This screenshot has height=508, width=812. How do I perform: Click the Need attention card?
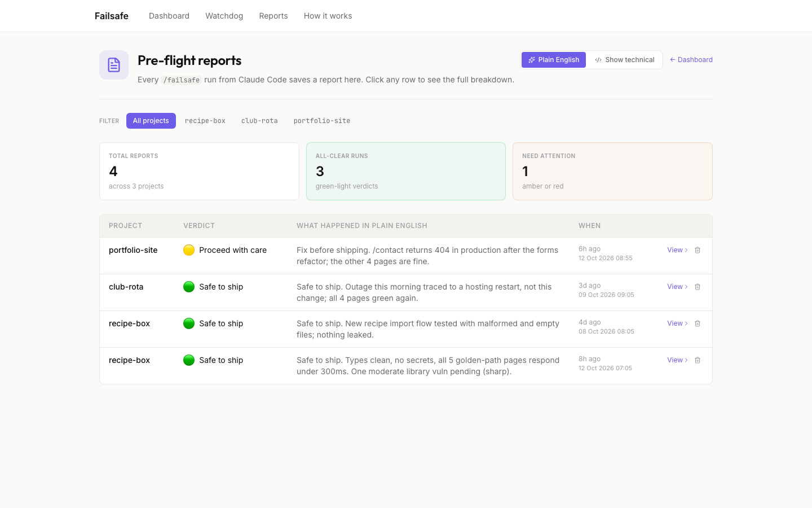tap(612, 171)
